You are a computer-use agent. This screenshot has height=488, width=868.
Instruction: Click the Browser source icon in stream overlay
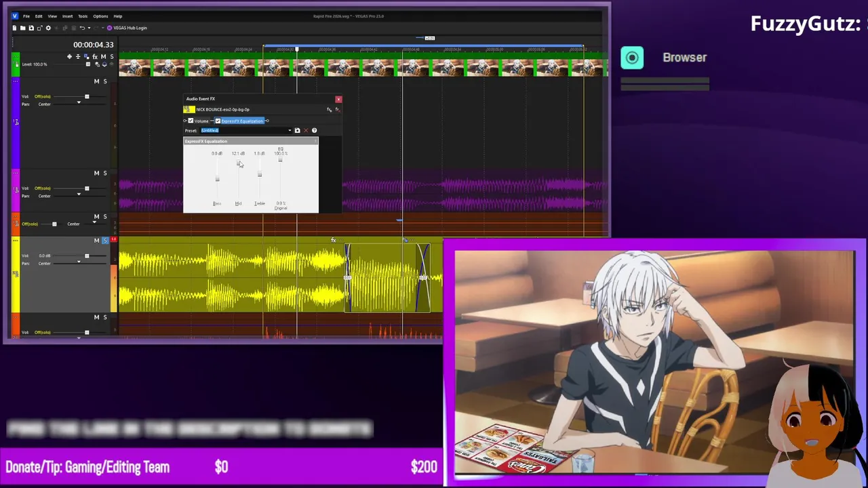[x=632, y=58]
